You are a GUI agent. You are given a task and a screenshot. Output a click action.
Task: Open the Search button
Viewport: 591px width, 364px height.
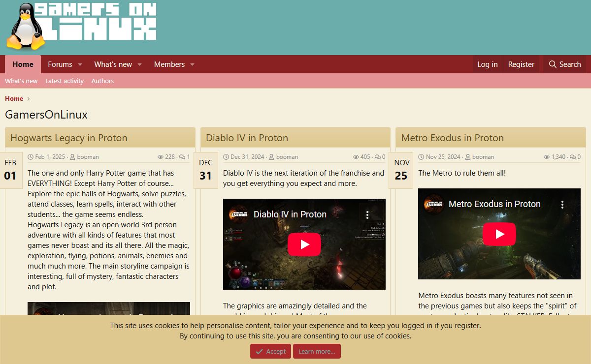coord(564,64)
